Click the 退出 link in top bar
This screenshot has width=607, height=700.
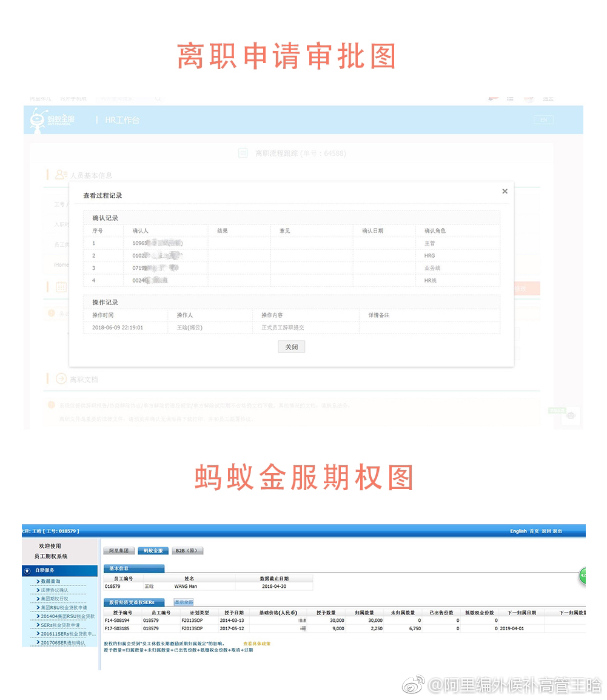[557, 531]
